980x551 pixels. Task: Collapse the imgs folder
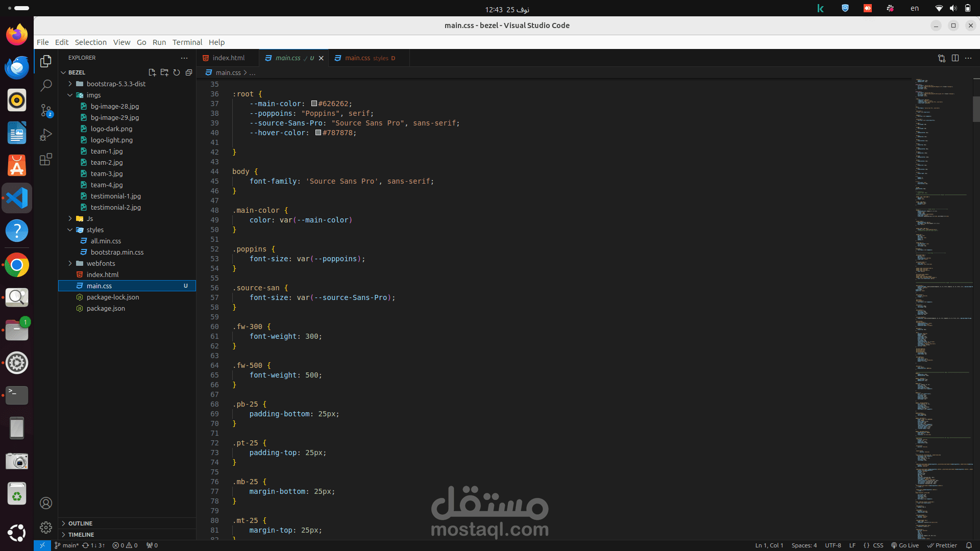(x=93, y=95)
